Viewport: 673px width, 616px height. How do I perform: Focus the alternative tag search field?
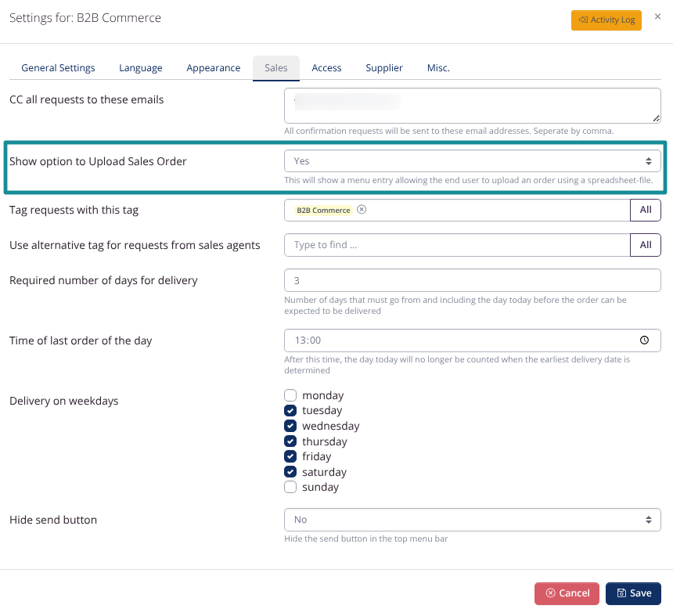(457, 245)
